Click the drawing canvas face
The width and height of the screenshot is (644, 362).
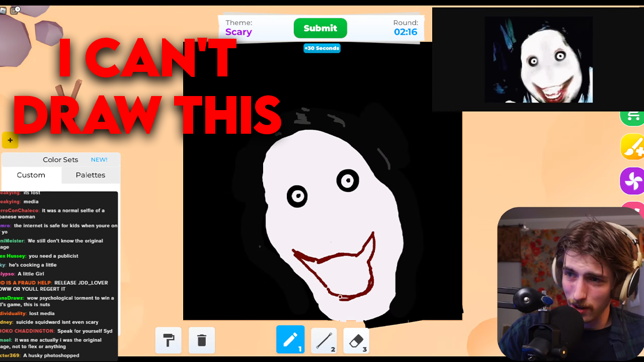click(x=322, y=211)
